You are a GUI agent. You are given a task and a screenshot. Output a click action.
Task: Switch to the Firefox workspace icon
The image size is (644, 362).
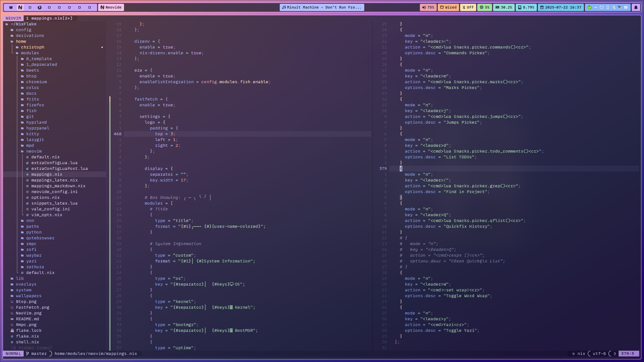39,7
